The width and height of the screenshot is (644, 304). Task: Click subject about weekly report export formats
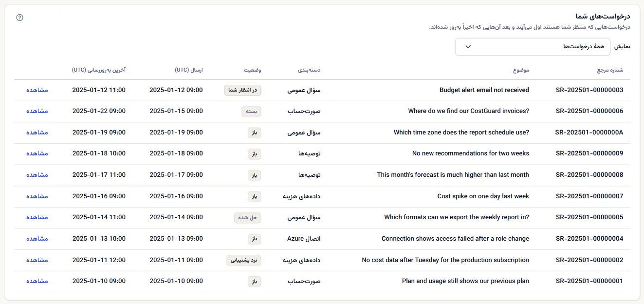pos(457,217)
